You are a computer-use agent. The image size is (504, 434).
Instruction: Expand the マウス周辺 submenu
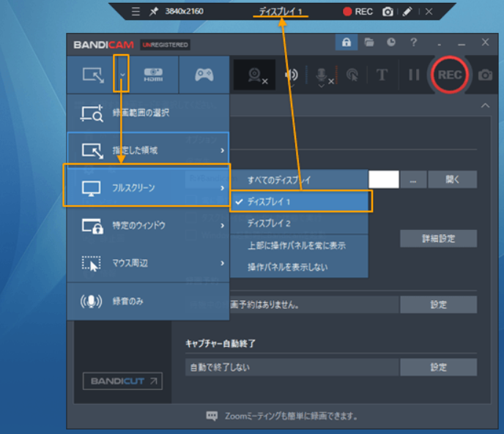[x=148, y=263]
